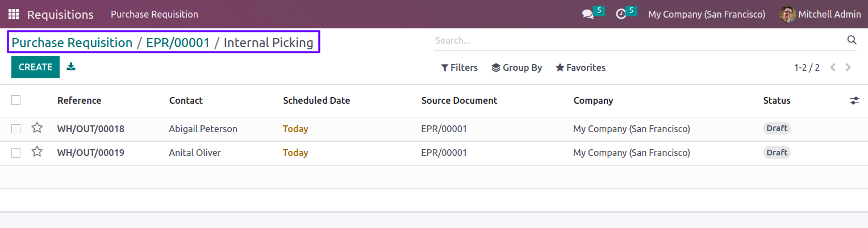The width and height of the screenshot is (868, 228).
Task: Check the WH/OUT/00019 row checkbox
Action: [16, 153]
